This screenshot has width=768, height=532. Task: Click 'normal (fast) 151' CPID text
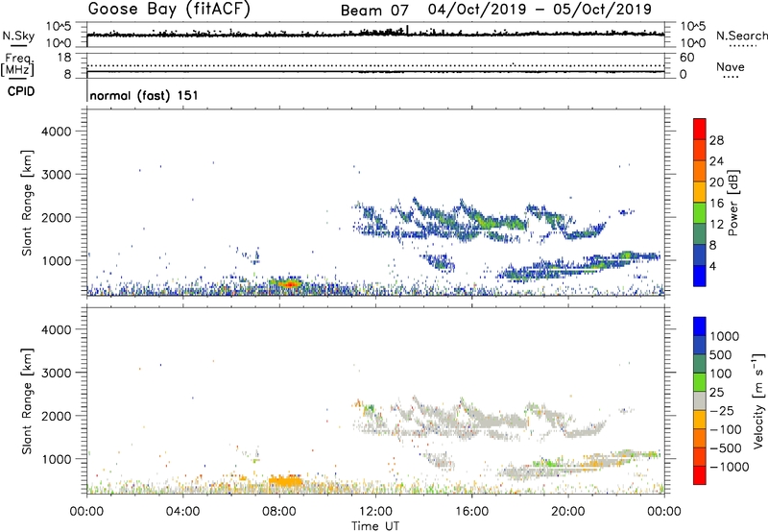[144, 95]
